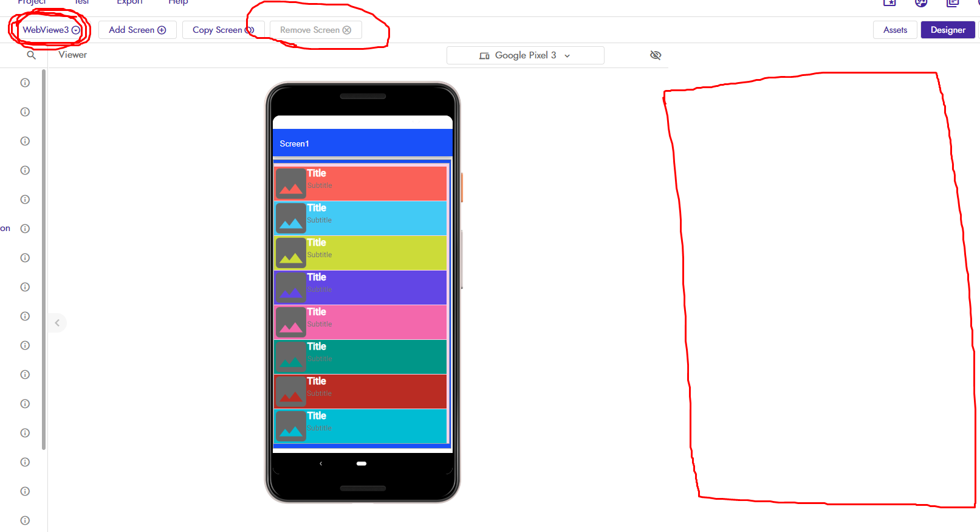Open the Assets panel
This screenshot has width=980, height=532.
(895, 30)
